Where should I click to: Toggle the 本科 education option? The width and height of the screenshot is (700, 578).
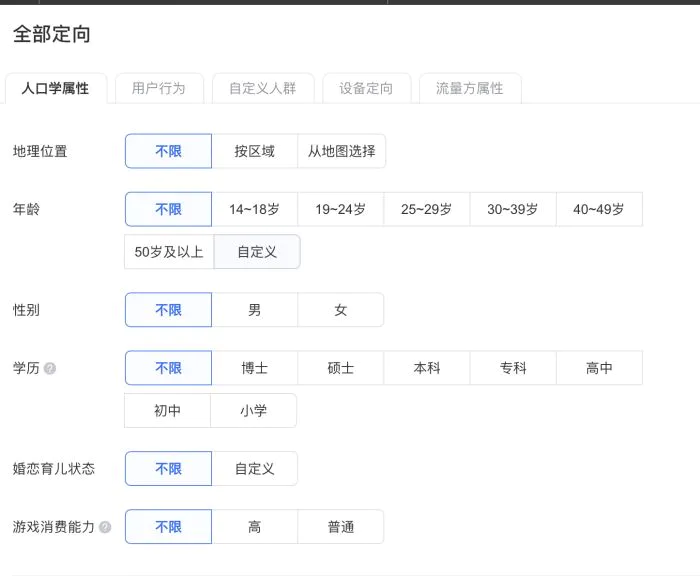point(427,368)
